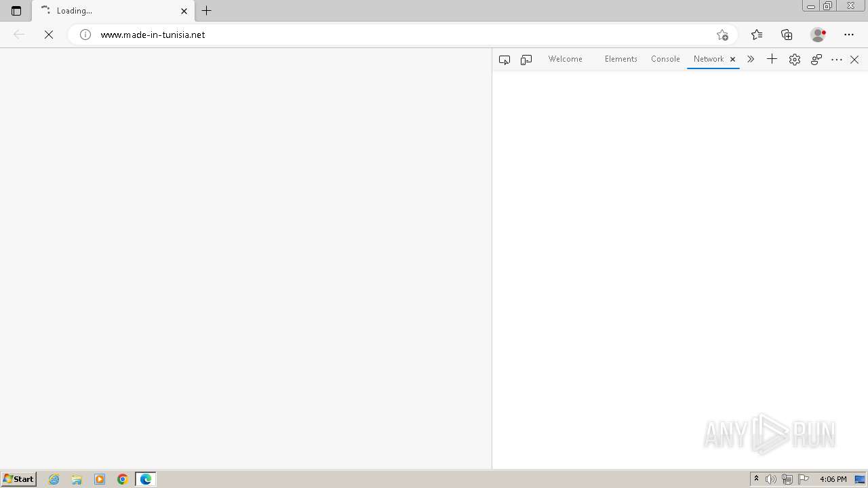Go back to previous page
868x488 pixels.
point(19,35)
